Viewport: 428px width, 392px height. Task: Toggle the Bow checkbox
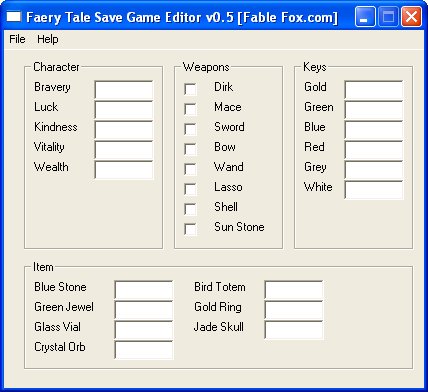point(190,149)
